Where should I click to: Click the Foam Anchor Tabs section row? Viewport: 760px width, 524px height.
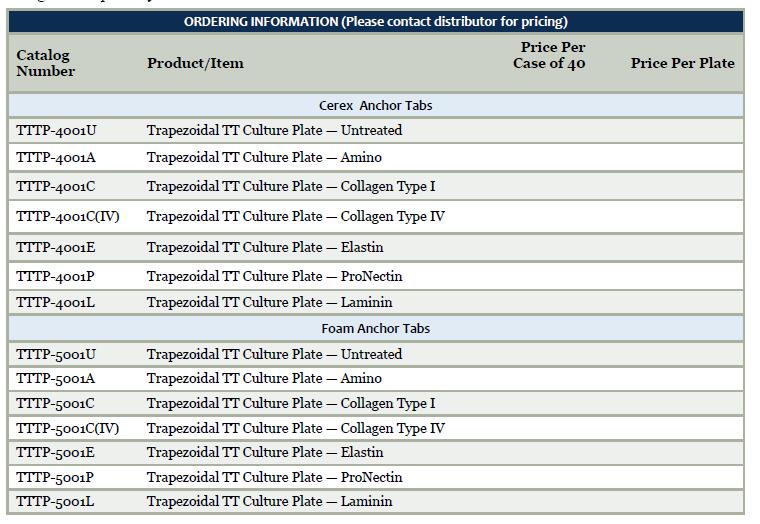(375, 328)
